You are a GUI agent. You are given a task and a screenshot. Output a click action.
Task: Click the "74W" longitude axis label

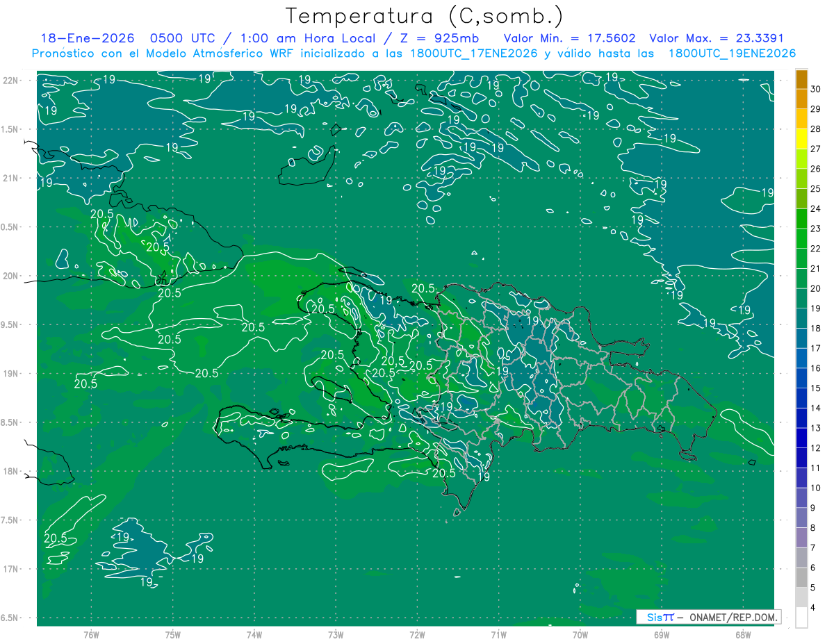[x=254, y=634]
